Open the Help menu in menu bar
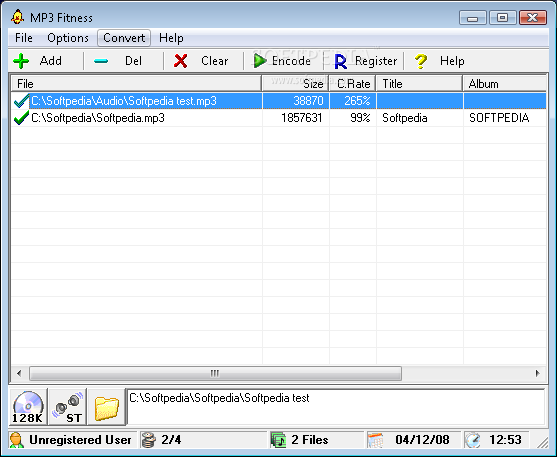The image size is (557, 457). [171, 38]
